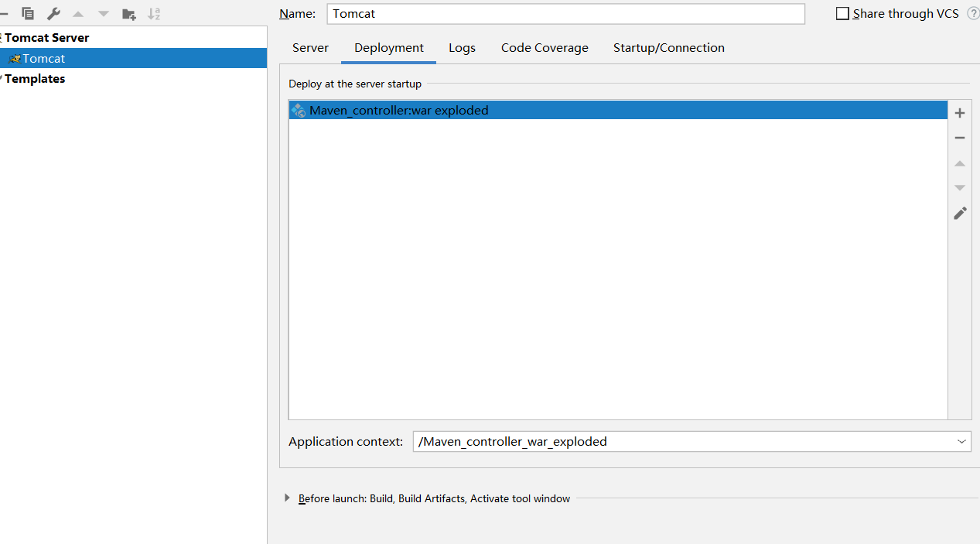Remove the selected deployment artifact
Viewport: 980px width, 544px height.
point(960,138)
